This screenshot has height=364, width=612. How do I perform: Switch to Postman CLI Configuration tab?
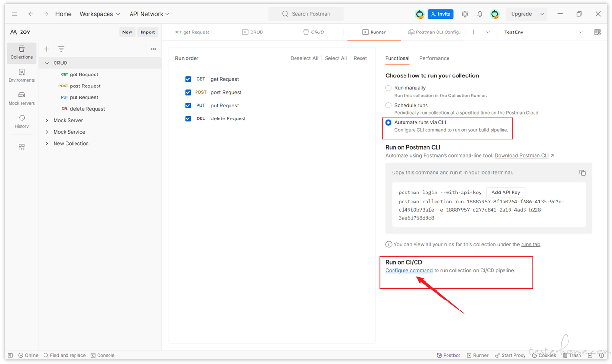(434, 32)
